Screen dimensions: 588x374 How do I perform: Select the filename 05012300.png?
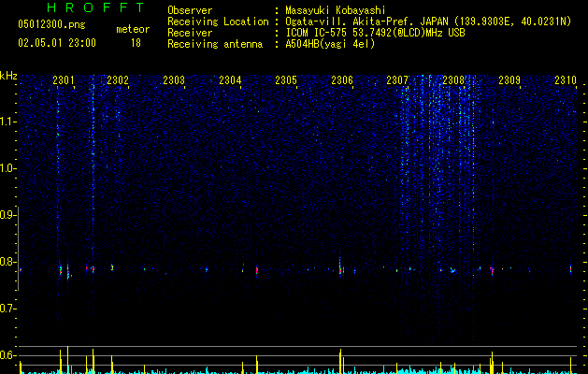point(51,25)
